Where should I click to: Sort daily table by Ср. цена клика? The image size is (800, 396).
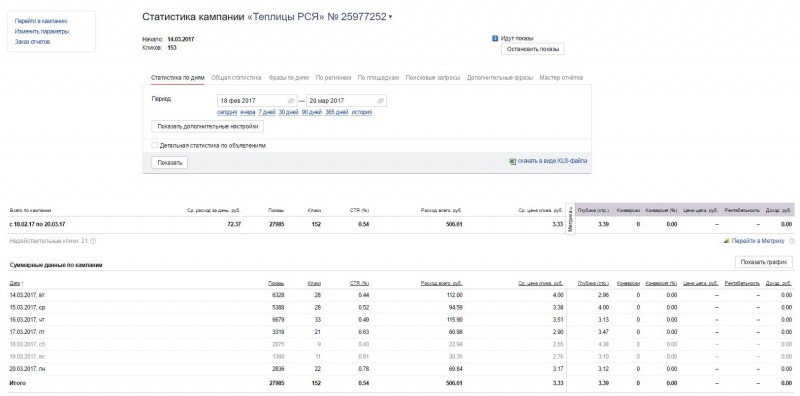[x=541, y=283]
